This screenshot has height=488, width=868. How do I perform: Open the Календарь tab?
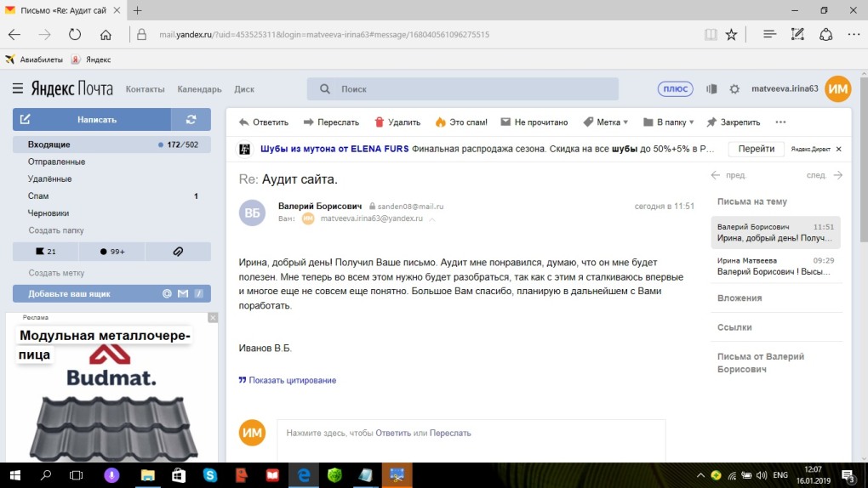pyautogui.click(x=199, y=89)
